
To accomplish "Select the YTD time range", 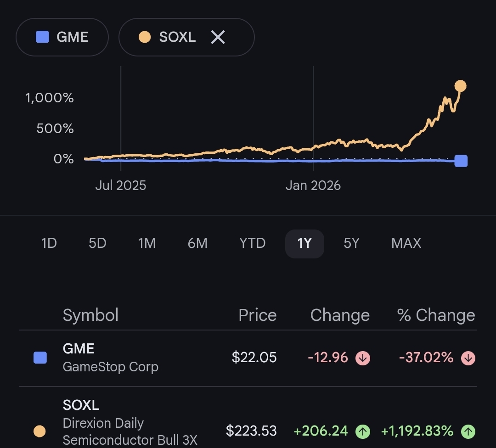I will pyautogui.click(x=252, y=243).
